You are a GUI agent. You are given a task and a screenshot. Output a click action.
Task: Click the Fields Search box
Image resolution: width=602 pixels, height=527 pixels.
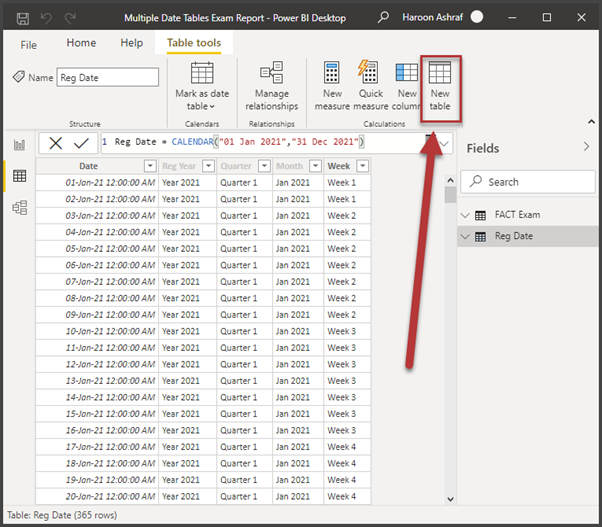[x=528, y=182]
